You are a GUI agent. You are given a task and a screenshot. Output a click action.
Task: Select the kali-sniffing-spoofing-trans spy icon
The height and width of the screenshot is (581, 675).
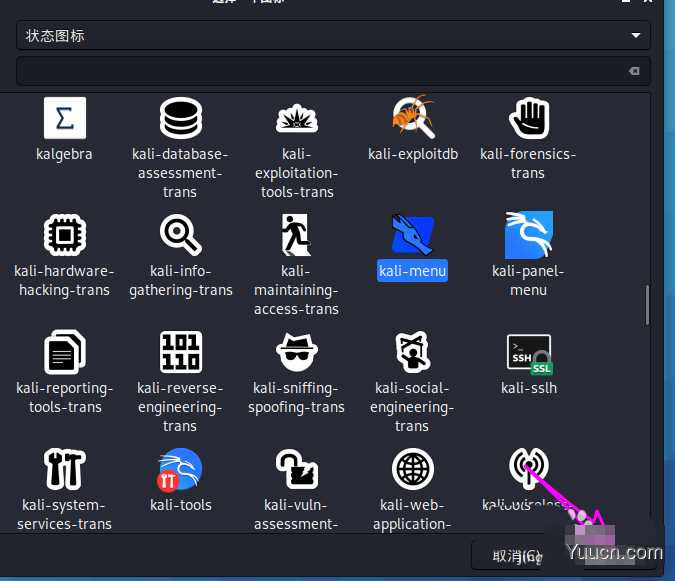point(297,352)
